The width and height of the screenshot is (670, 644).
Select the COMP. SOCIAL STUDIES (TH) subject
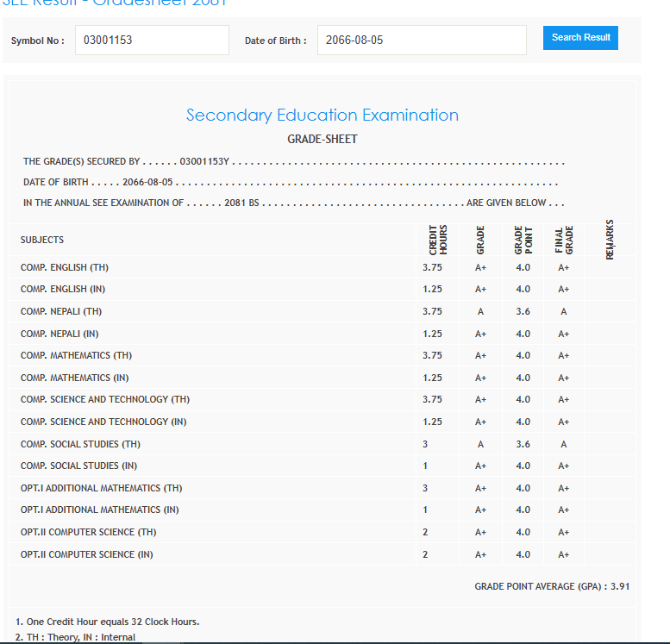[80, 444]
